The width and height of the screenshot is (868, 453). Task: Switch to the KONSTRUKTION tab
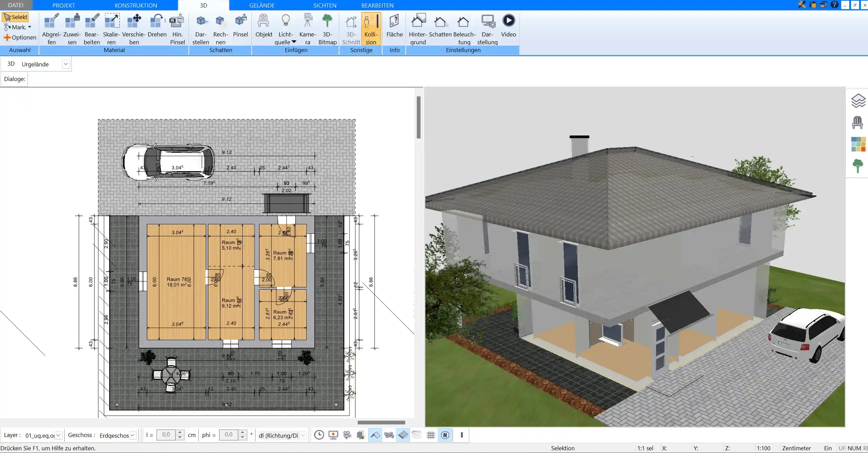[136, 5]
